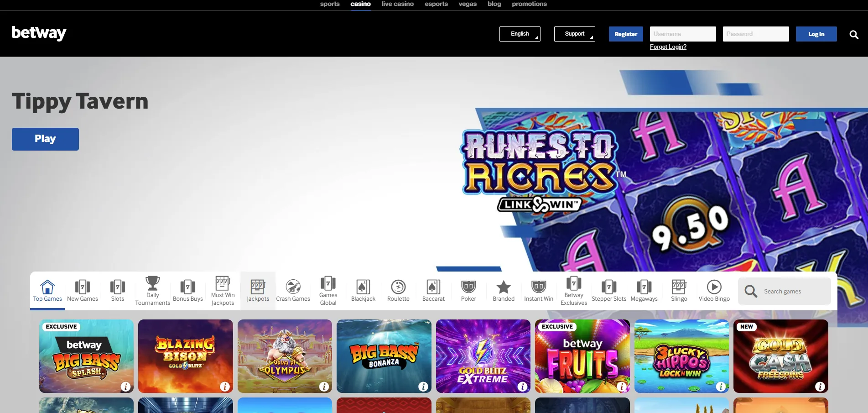The image size is (868, 413).
Task: Open the promotions menu item
Action: pos(530,4)
